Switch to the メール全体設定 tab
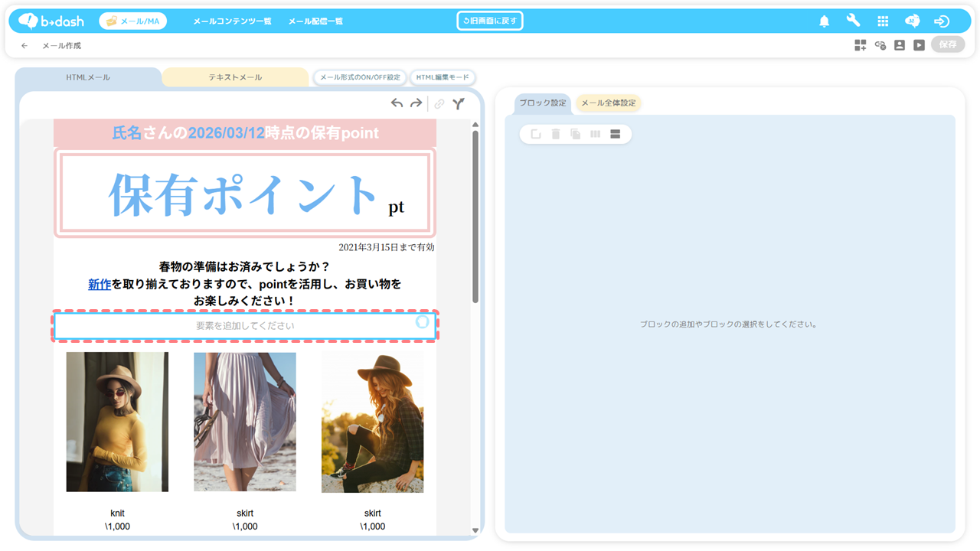This screenshot has width=980, height=551. click(608, 103)
